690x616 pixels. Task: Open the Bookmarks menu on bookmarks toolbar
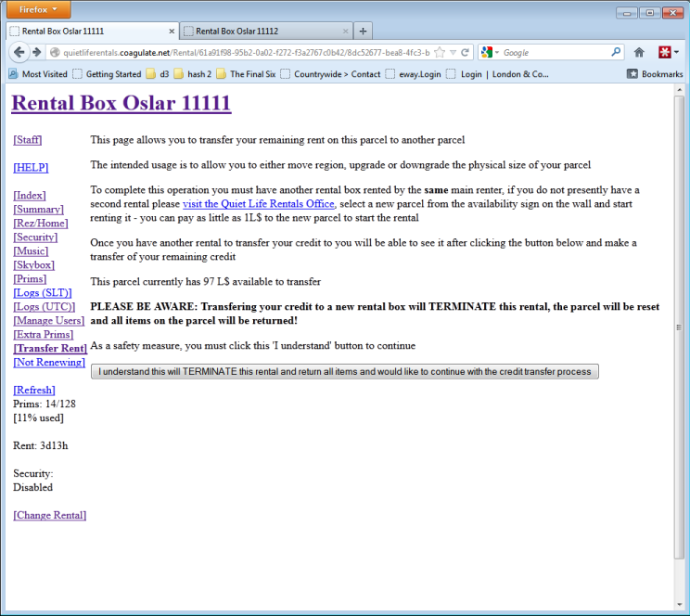(x=655, y=74)
